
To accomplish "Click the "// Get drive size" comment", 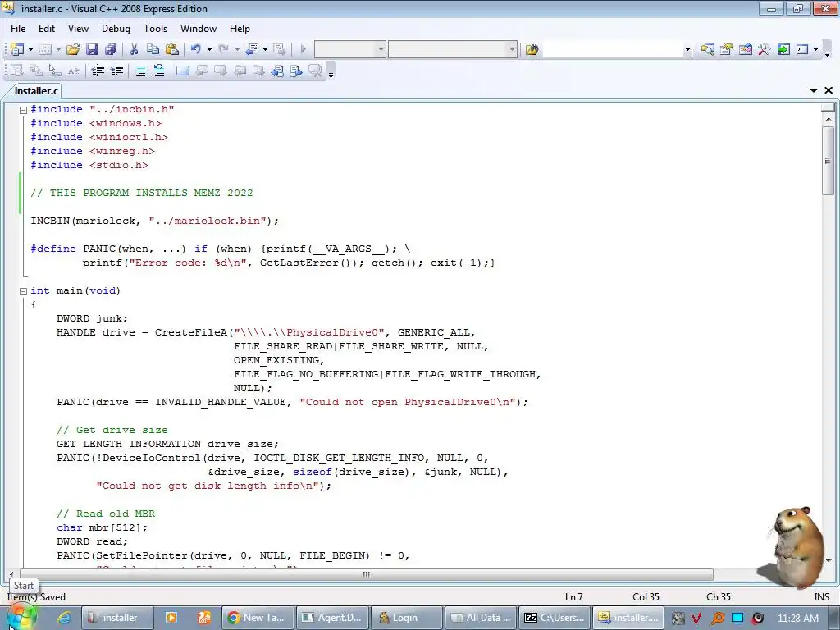I will point(112,430).
